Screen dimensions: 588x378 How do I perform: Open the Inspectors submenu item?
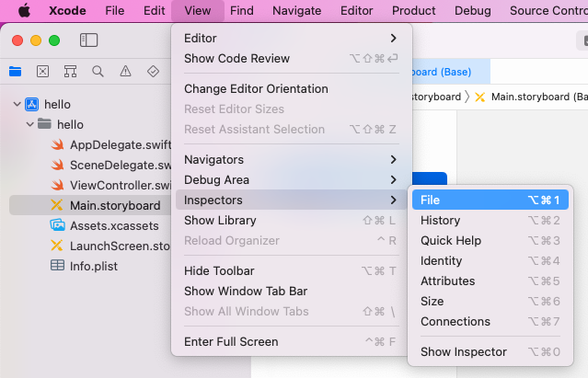(291, 200)
